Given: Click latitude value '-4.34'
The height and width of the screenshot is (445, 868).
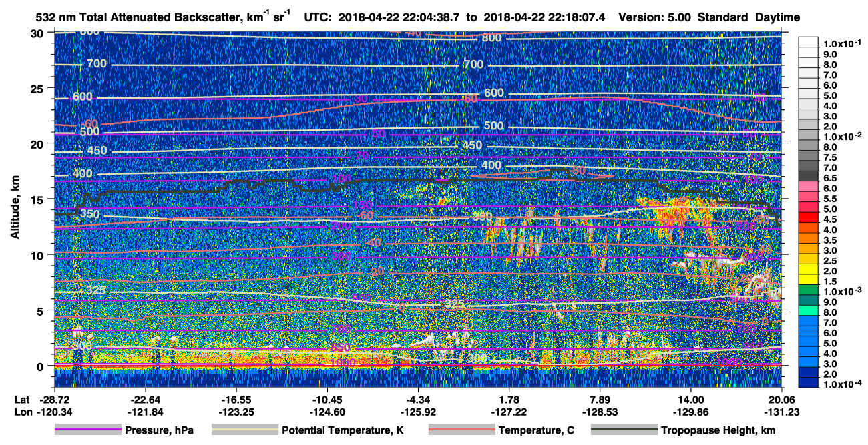Looking at the screenshot, I should click(x=417, y=399).
